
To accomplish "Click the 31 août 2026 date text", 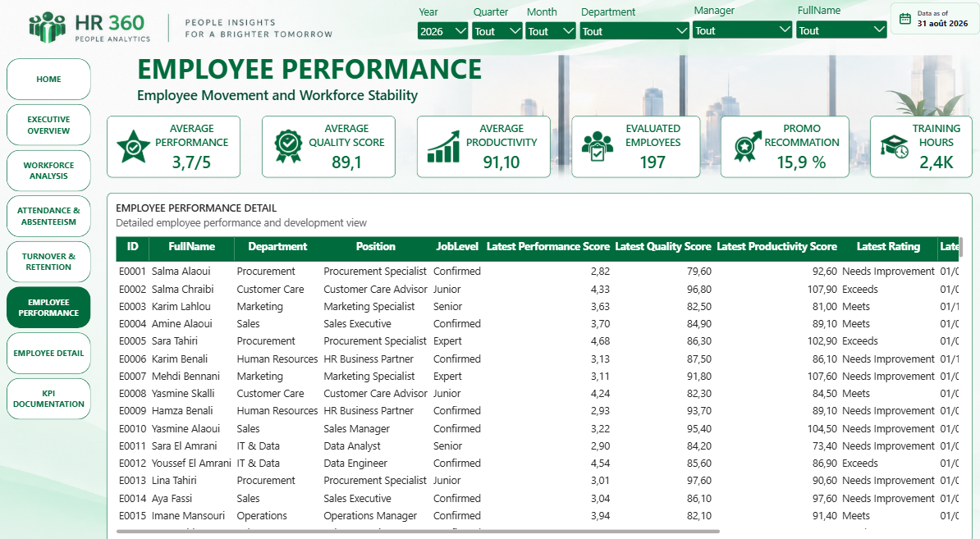I will (x=942, y=24).
